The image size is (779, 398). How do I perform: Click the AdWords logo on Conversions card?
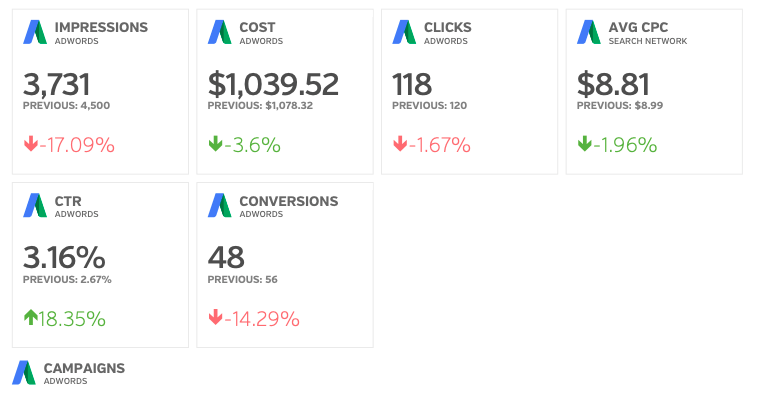pyautogui.click(x=220, y=205)
